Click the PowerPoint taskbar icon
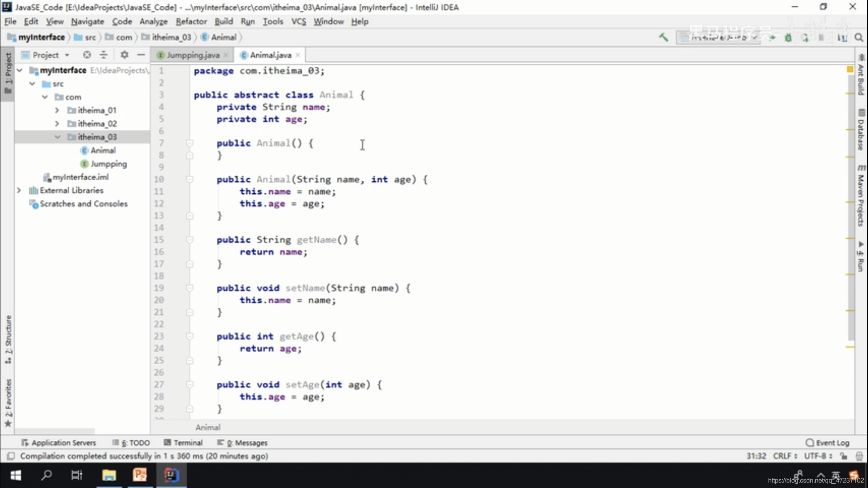 click(140, 475)
